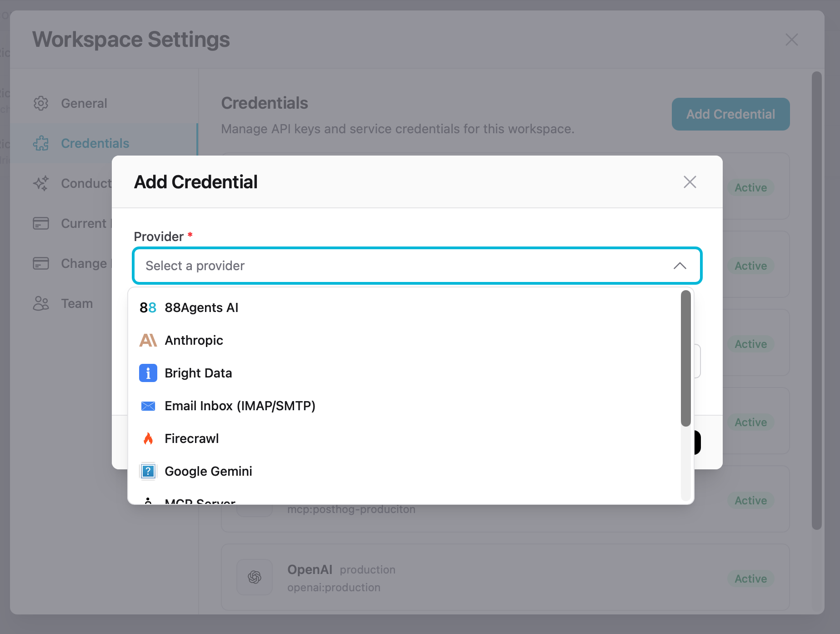840x634 pixels.
Task: Click the 88Agents AI icon
Action: click(148, 307)
